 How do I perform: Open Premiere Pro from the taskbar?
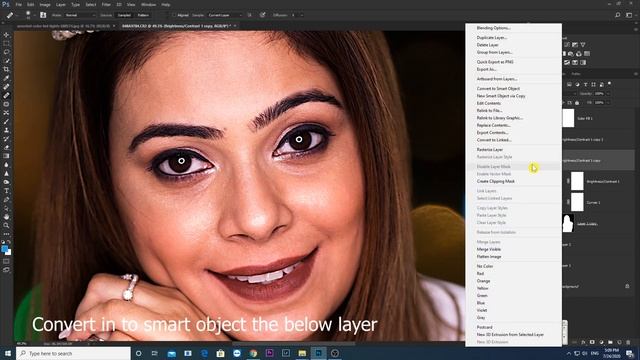[269, 353]
